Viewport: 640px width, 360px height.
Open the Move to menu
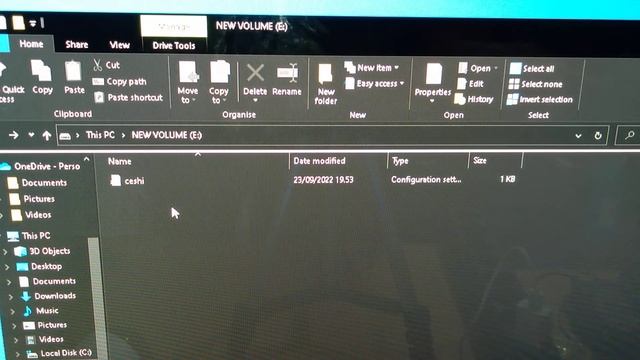188,82
